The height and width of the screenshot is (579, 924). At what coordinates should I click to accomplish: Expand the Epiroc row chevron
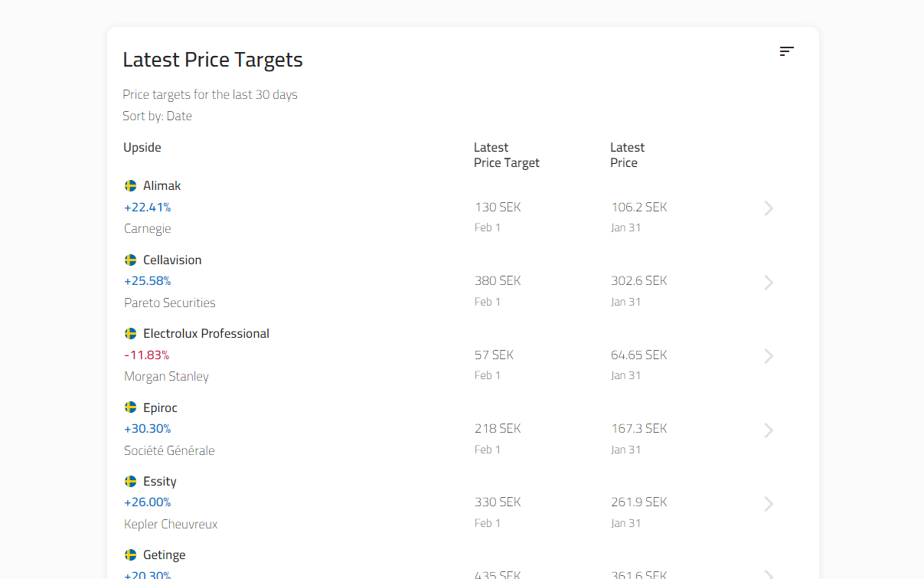point(769,430)
